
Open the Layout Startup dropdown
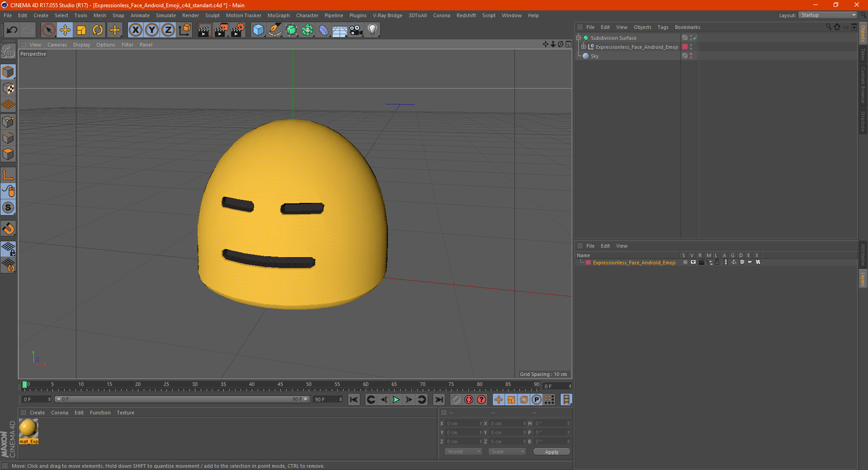tap(828, 15)
